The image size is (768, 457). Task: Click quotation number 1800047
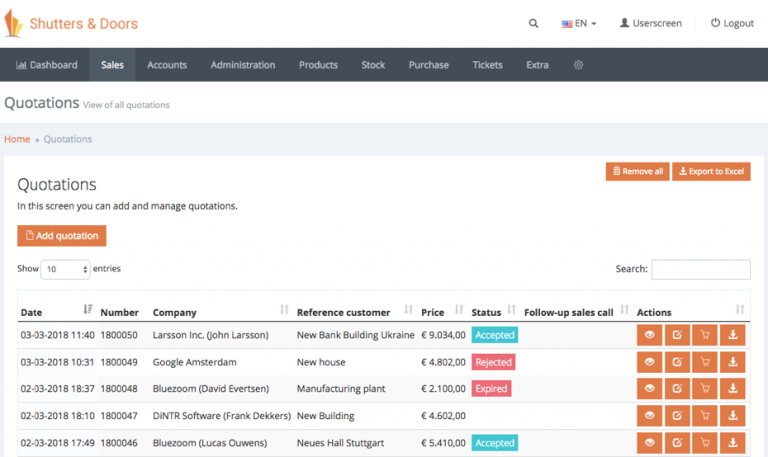(119, 415)
